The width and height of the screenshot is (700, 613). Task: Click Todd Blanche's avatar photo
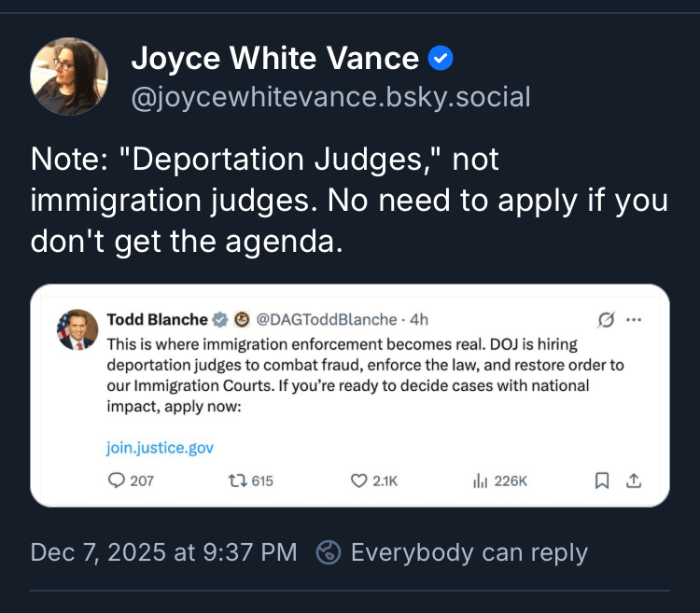coord(77,328)
